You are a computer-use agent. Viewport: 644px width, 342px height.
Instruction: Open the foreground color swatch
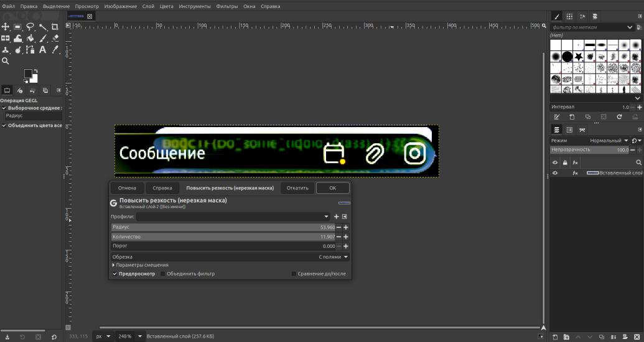click(x=28, y=73)
